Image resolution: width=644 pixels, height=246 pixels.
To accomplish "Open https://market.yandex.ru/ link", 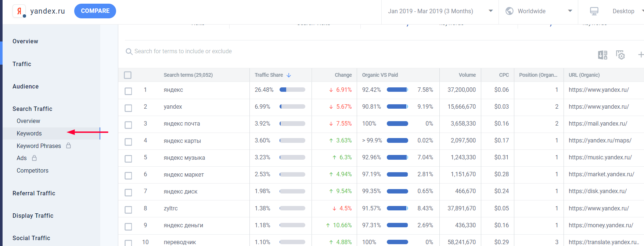I will tap(601, 174).
